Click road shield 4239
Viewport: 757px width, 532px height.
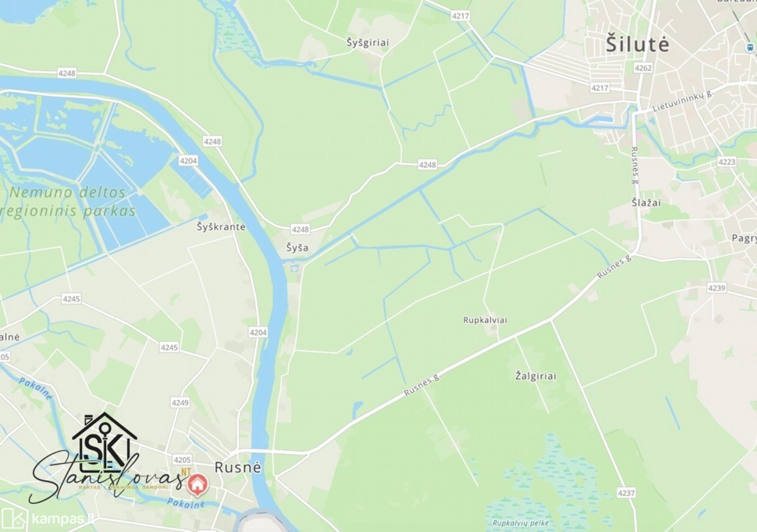click(717, 288)
